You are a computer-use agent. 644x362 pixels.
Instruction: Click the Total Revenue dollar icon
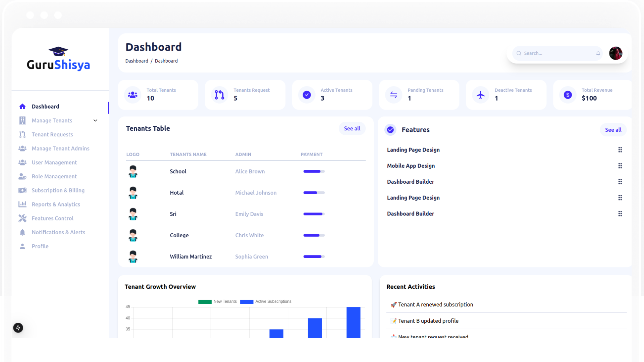(x=568, y=95)
